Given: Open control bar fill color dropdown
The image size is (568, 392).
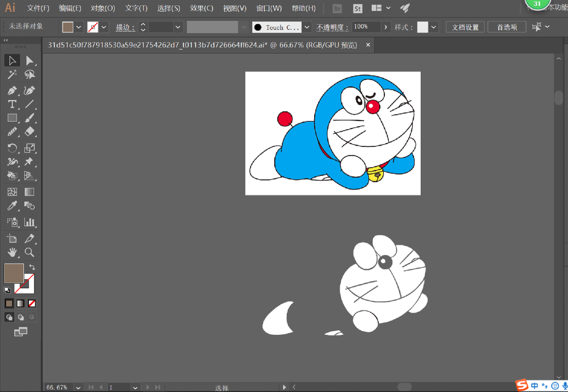Looking at the screenshot, I should coord(79,27).
